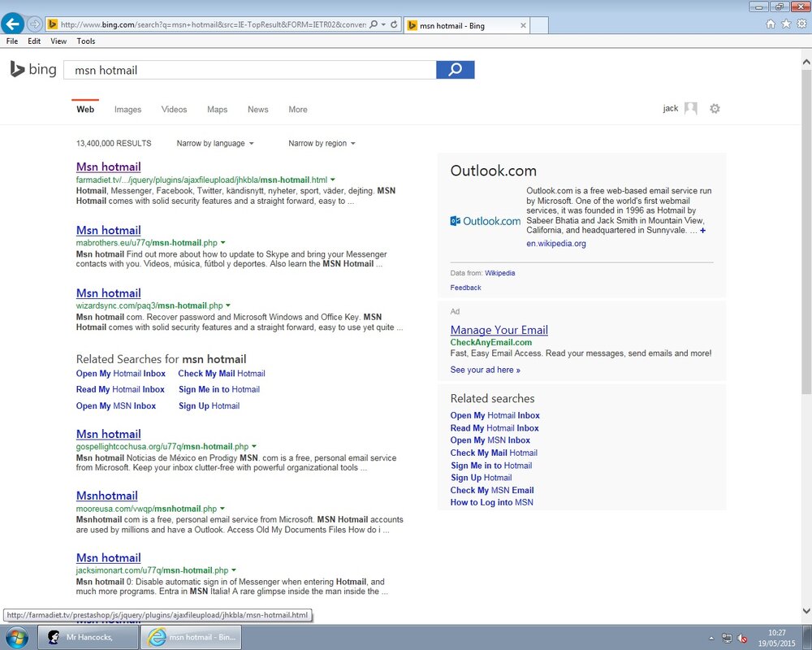Open IE Tools gear icon
812x650 pixels.
point(801,24)
